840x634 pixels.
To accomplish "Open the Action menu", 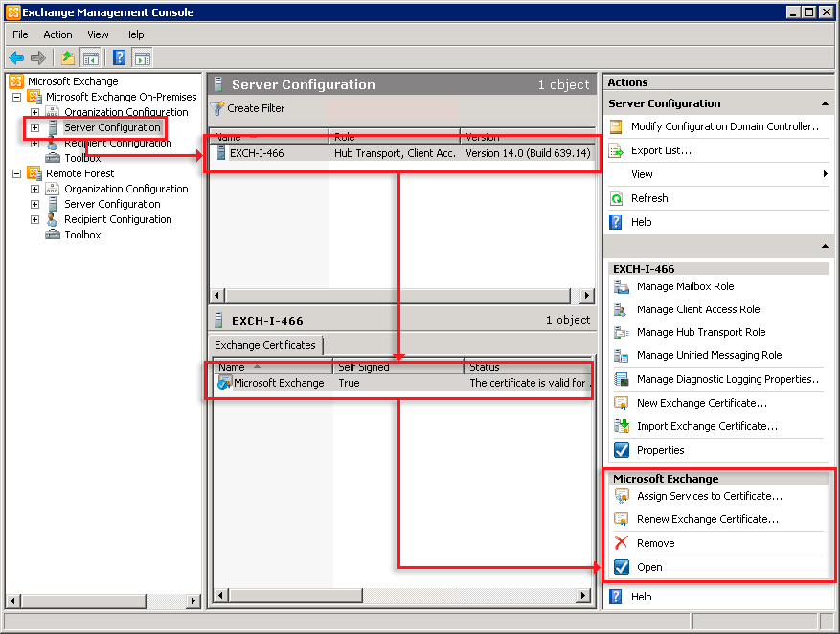I will [57, 34].
